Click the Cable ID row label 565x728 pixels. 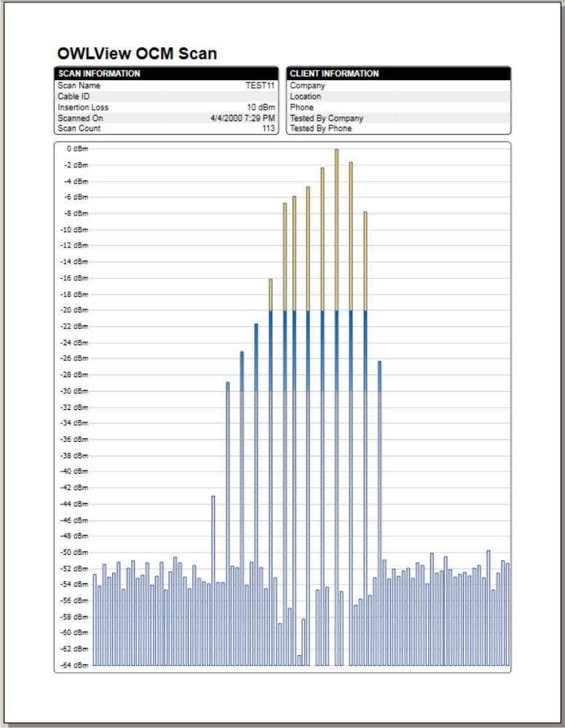coord(74,96)
